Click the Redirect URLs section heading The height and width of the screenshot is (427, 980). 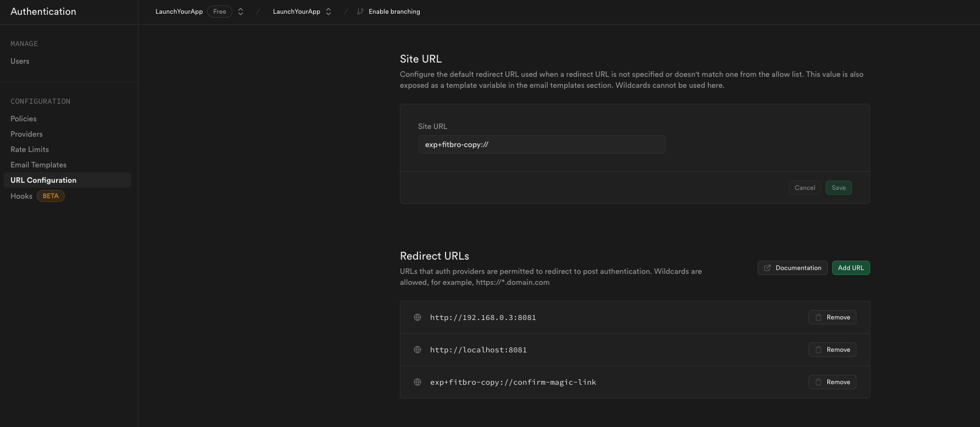tap(435, 256)
